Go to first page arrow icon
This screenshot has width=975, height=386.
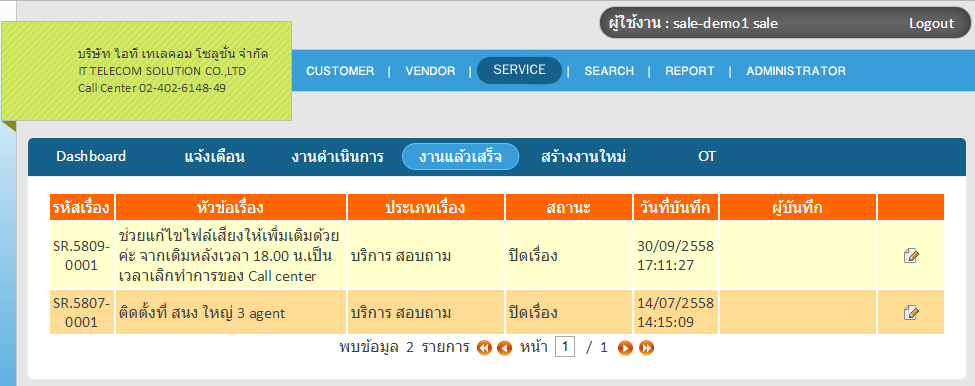tap(484, 348)
